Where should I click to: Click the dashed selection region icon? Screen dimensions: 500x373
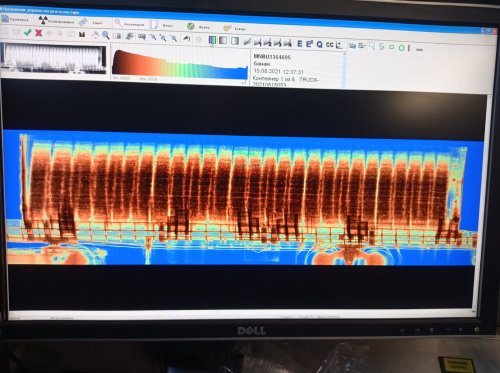click(x=372, y=46)
